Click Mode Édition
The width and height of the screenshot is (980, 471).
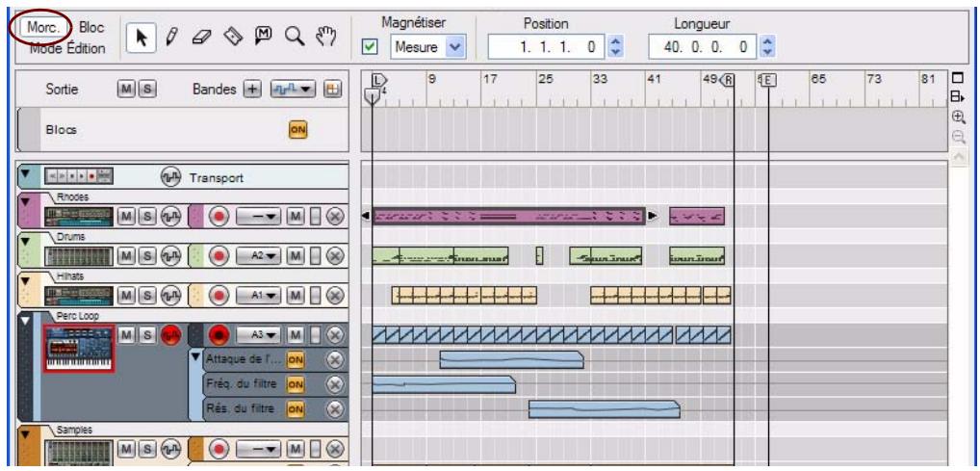pos(67,48)
